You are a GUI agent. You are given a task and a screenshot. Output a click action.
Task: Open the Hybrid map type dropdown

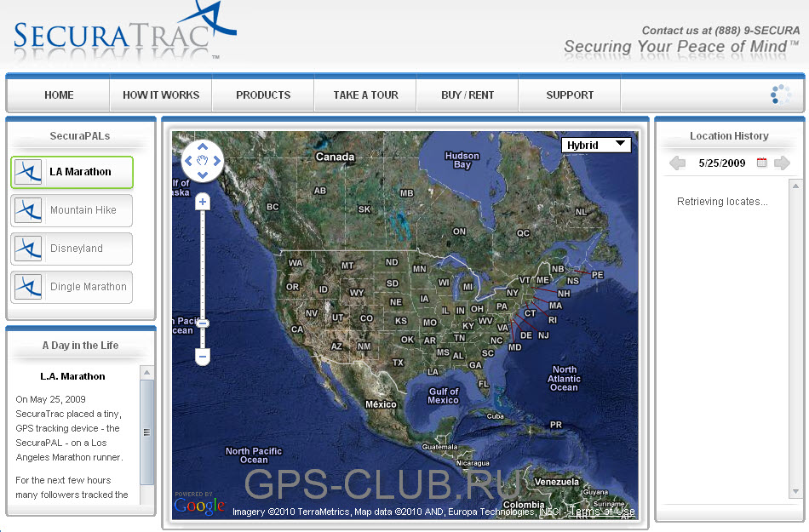(x=596, y=145)
